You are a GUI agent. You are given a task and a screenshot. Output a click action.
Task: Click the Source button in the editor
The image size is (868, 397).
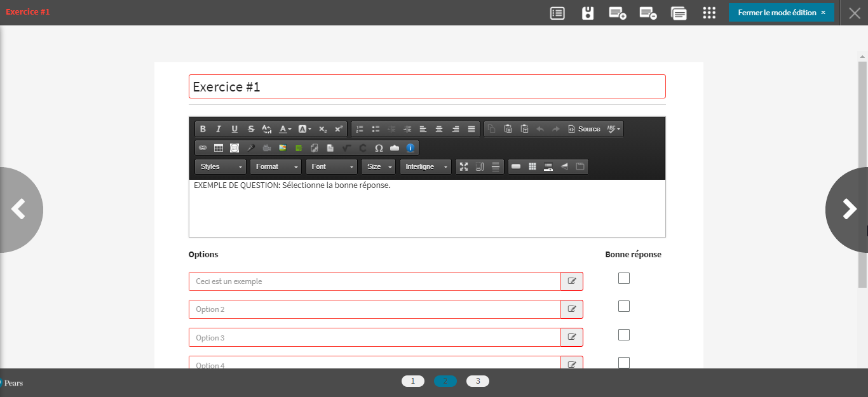coord(584,129)
